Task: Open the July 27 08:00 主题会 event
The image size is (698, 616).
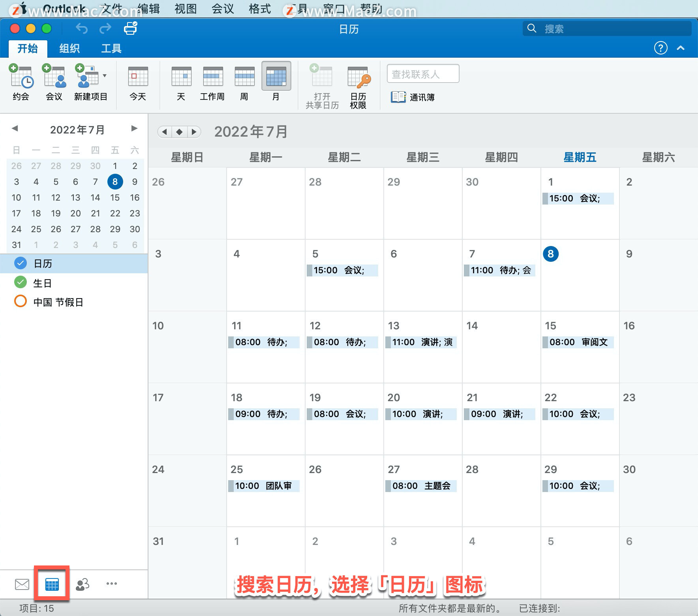Action: click(x=421, y=486)
